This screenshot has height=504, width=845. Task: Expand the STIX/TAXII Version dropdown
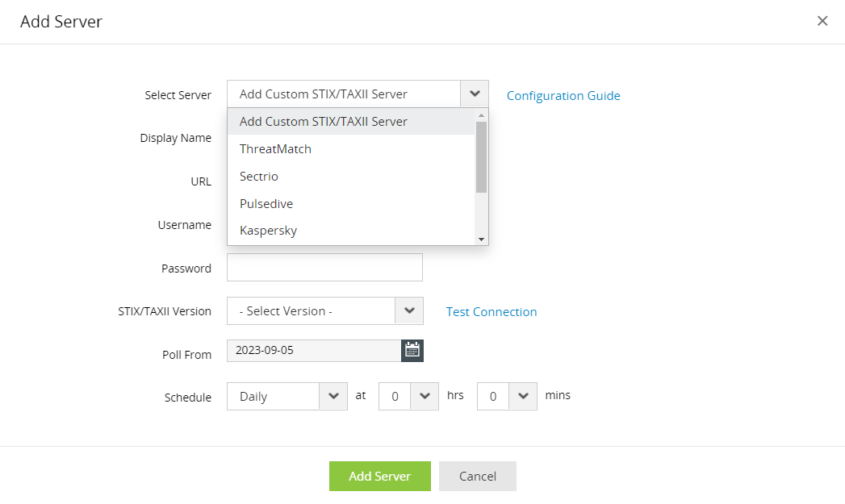point(409,310)
